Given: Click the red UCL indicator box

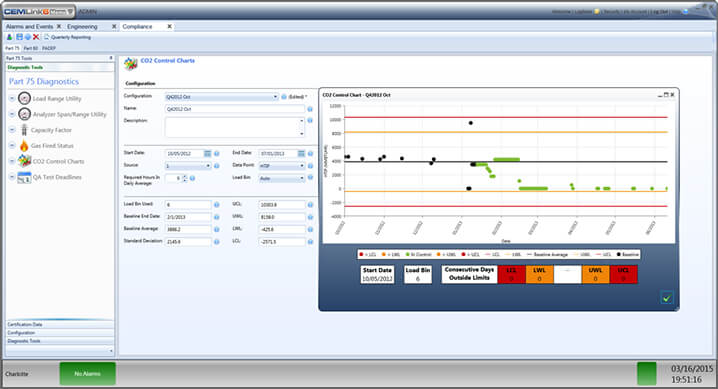Looking at the screenshot, I should tap(623, 274).
